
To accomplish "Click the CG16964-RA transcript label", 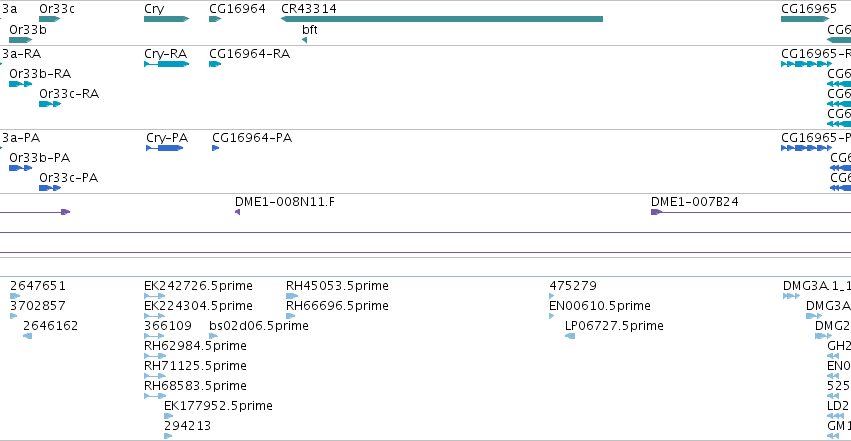I will coord(250,54).
